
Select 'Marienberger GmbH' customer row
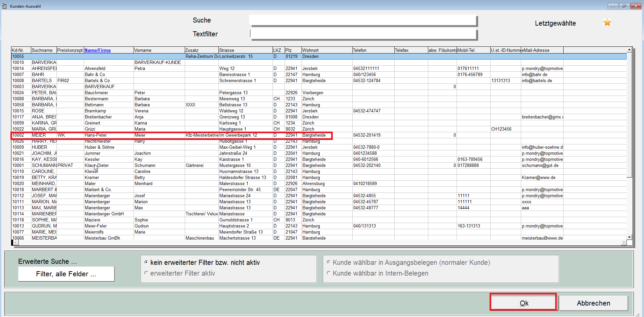319,214
